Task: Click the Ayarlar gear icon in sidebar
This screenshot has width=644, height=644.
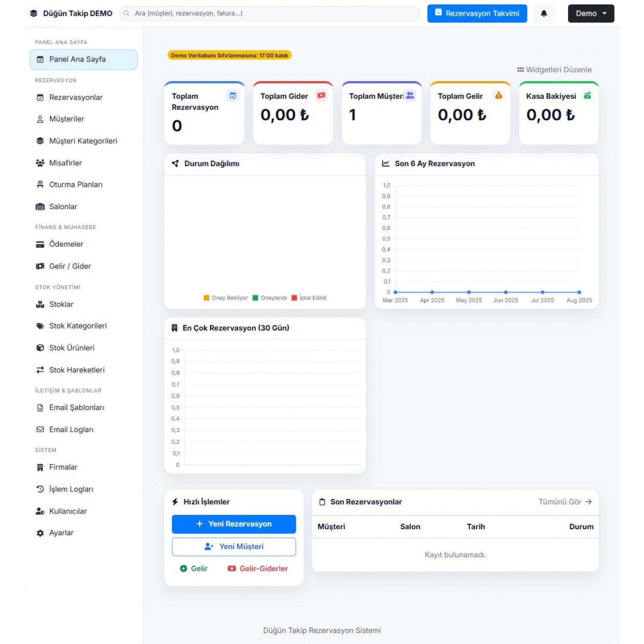Action: pyautogui.click(x=40, y=533)
